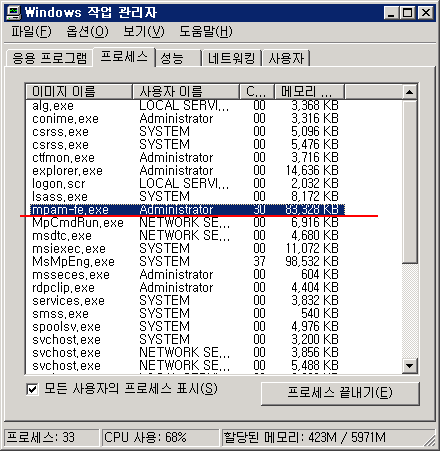Screen dimensions: 440x451
Task: Select the lsass.exe process
Action: [185, 197]
